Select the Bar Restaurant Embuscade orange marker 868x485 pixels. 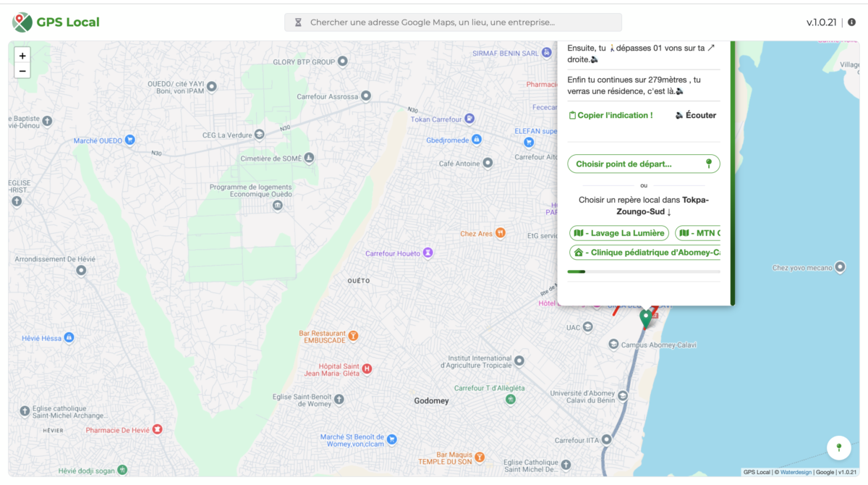(x=353, y=334)
